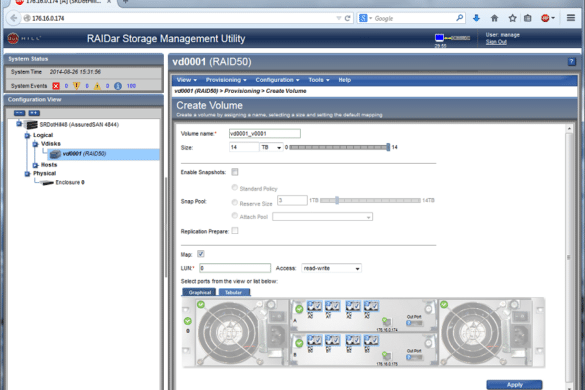
Task: Click the volume size slider handle
Action: click(388, 147)
